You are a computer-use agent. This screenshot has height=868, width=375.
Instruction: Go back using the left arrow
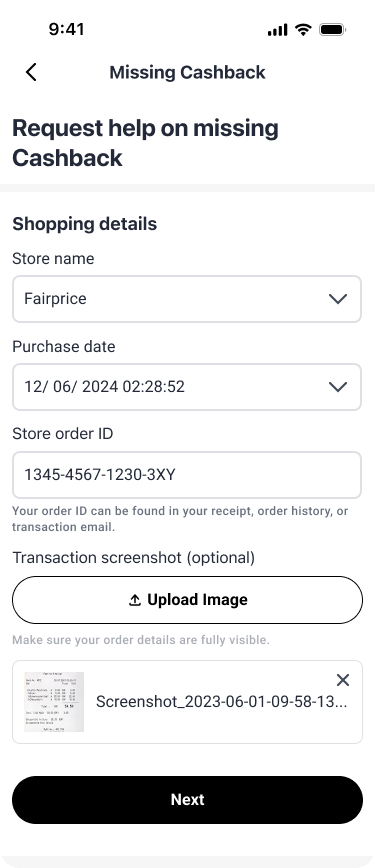[31, 72]
